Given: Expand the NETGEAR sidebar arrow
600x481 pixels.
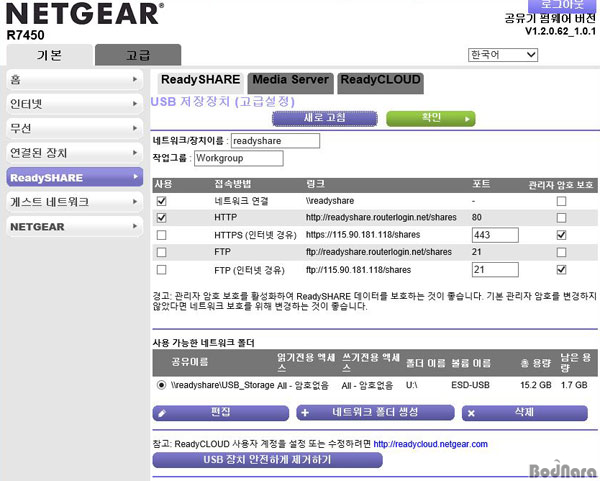Looking at the screenshot, I should tap(135, 226).
